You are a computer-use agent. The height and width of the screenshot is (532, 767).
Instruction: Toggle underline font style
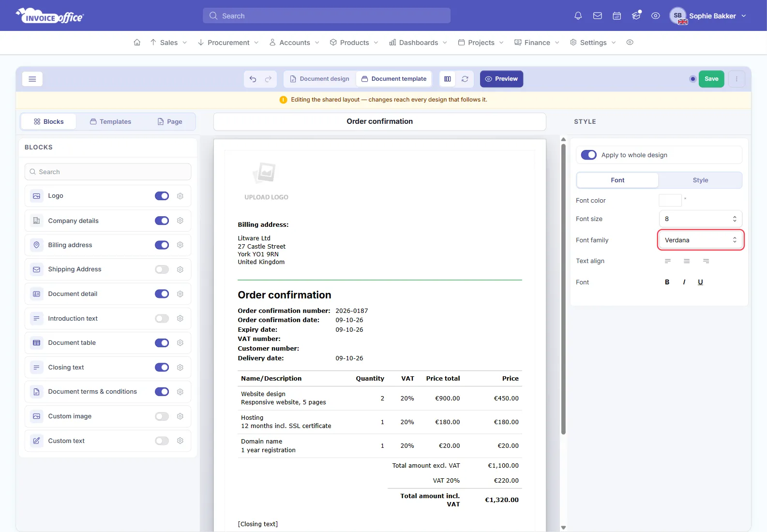[x=700, y=282]
